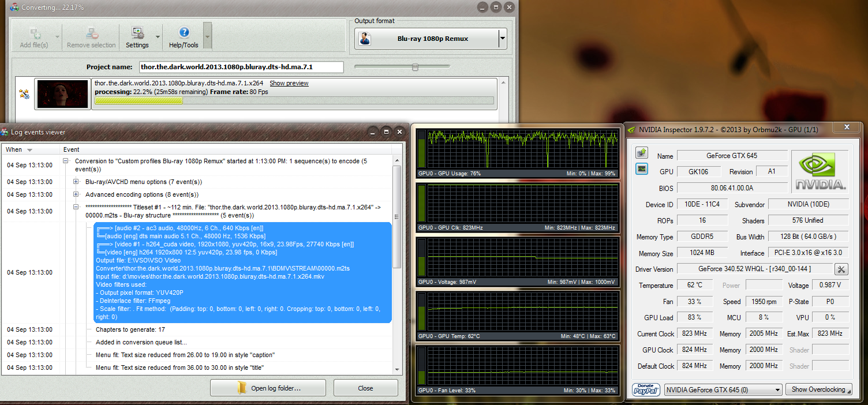Select the Menu fit style "caption" row
This screenshot has height=405, width=868.
click(185, 355)
